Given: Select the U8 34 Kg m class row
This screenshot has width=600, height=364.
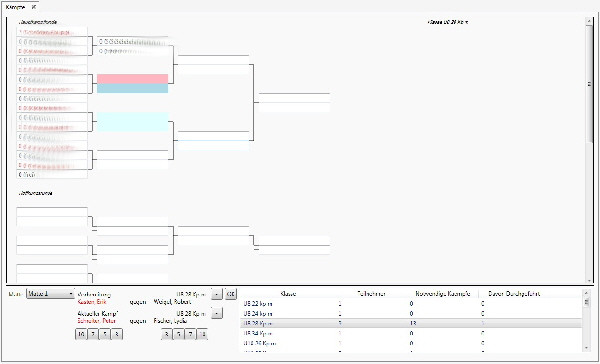Looking at the screenshot, I should tap(411, 333).
